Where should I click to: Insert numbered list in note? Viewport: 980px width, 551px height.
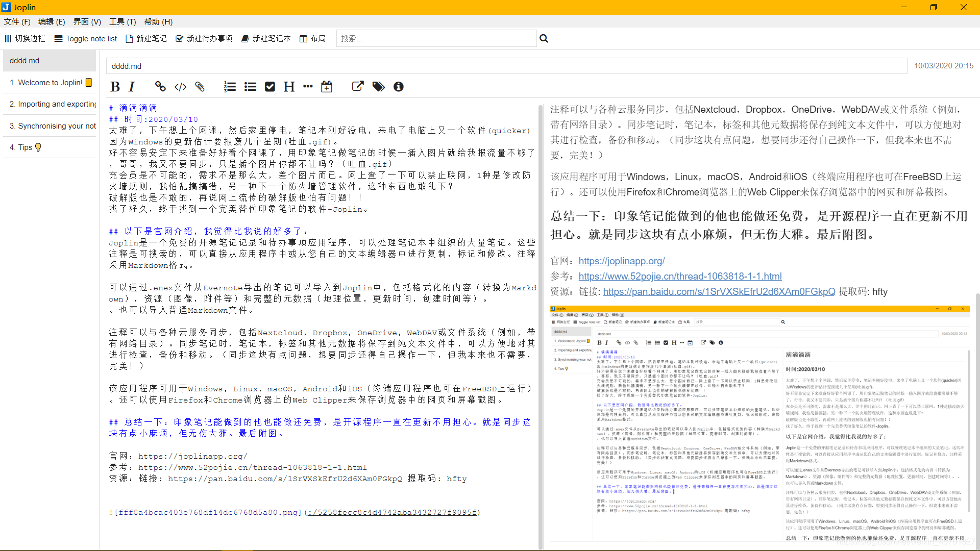pos(230,87)
